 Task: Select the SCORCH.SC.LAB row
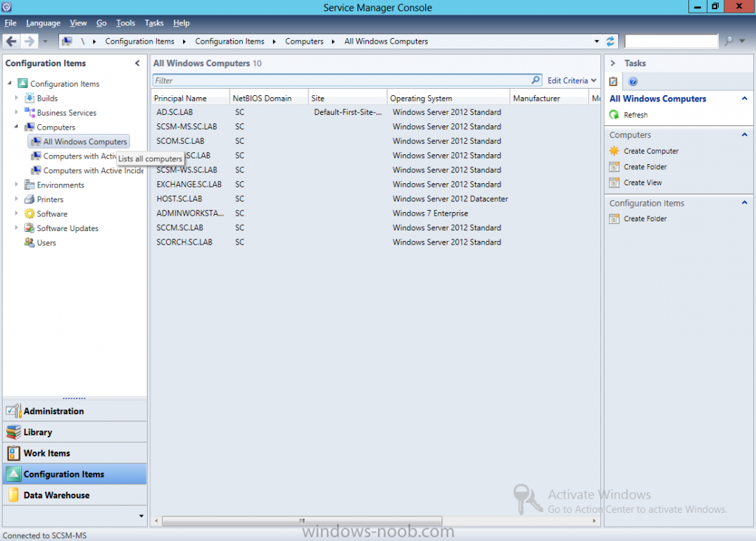[375, 242]
